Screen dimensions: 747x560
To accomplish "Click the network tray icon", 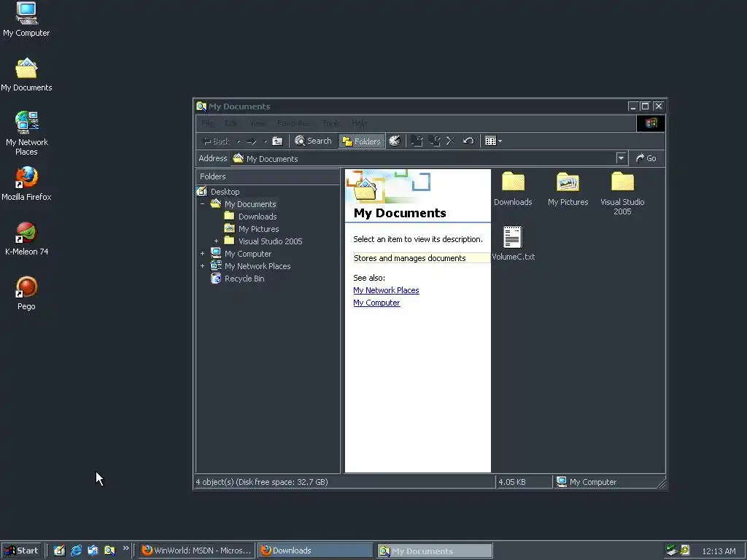I will [x=672, y=551].
